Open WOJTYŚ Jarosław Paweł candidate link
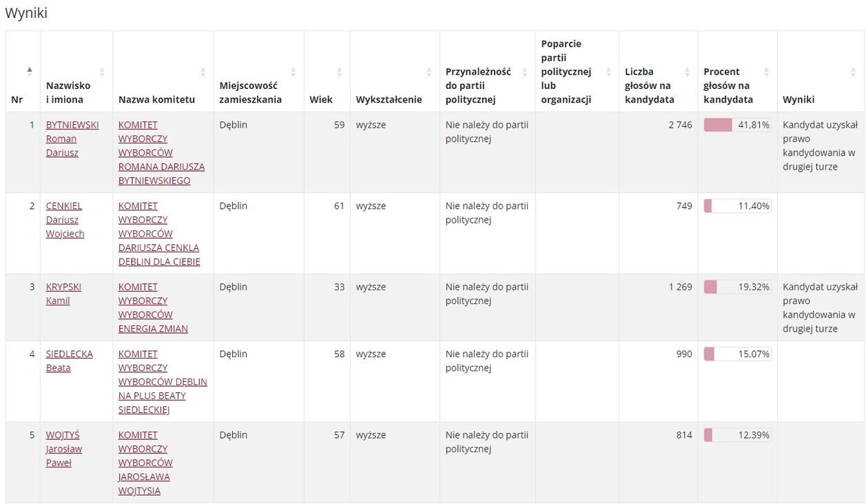Image resolution: width=868 pixels, height=504 pixels. 63,449
